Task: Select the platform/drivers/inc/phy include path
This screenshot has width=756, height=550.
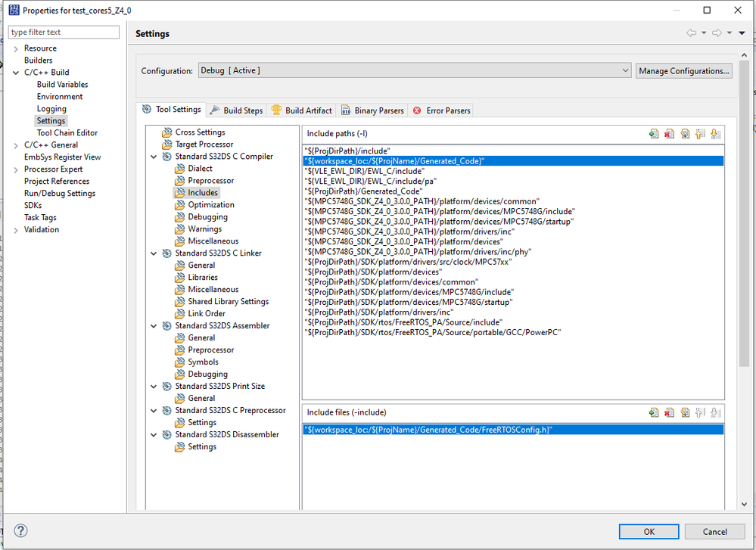Action: (514, 252)
